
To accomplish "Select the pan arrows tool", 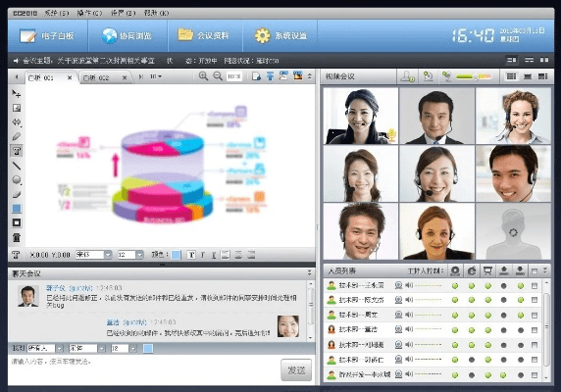I will tap(17, 122).
